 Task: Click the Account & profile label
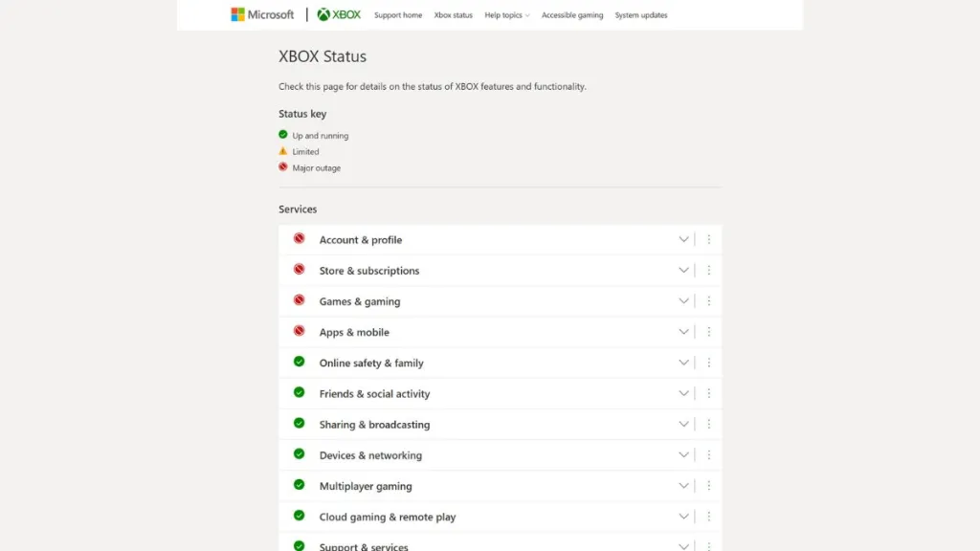tap(361, 239)
